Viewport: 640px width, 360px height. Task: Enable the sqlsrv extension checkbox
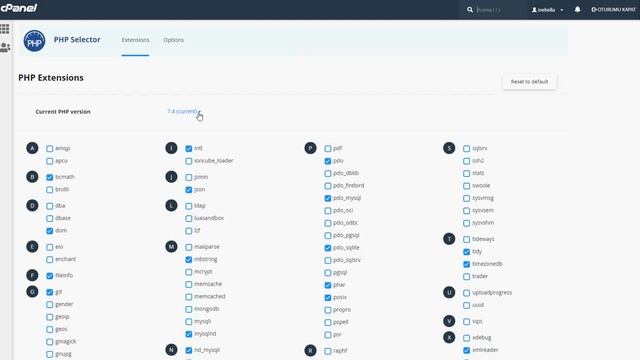point(467,149)
